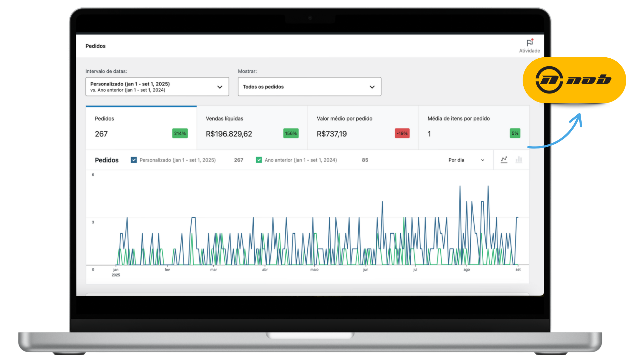Viewport: 644px width, 362px height.
Task: Select the Valor médio por pedido tab
Action: point(363,128)
